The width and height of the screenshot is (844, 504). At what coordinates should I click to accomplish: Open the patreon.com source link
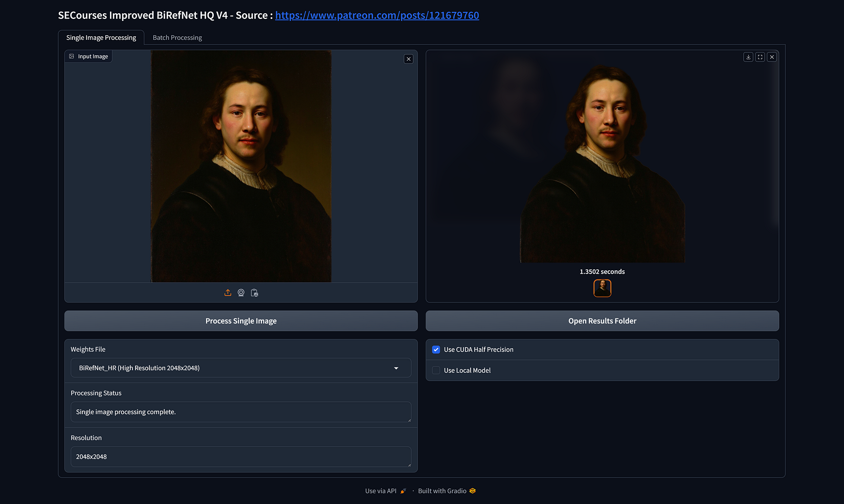pos(377,15)
